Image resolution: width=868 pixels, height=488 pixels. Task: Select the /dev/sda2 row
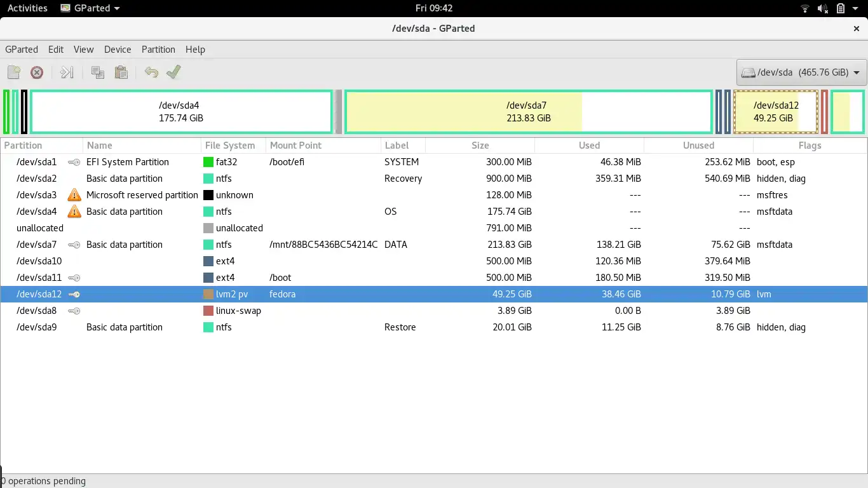point(434,179)
